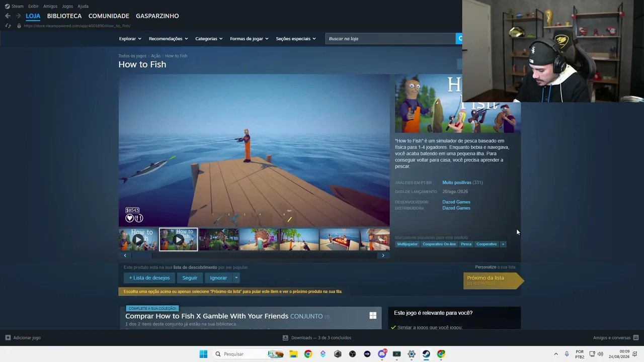Open the Steam menu
Viewport: 644px width, 362px height.
(x=14, y=6)
